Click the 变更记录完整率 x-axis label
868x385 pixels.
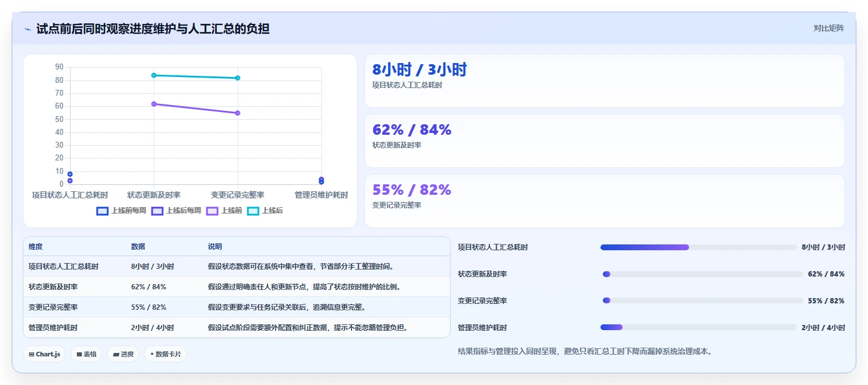(x=238, y=195)
